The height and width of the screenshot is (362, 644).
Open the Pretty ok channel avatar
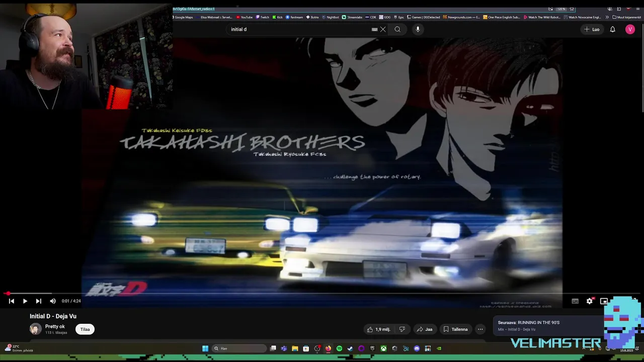pos(35,329)
